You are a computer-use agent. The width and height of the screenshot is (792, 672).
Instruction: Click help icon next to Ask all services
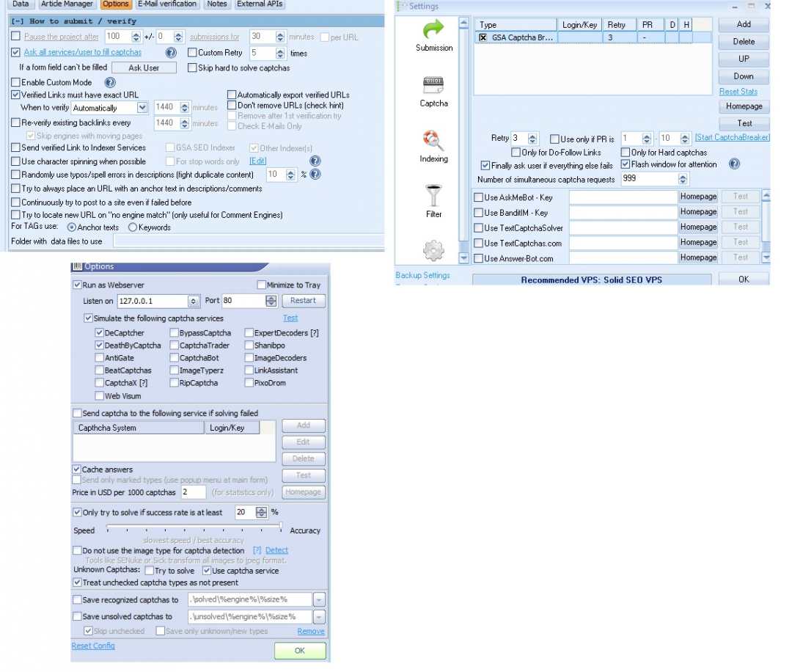pyautogui.click(x=171, y=53)
